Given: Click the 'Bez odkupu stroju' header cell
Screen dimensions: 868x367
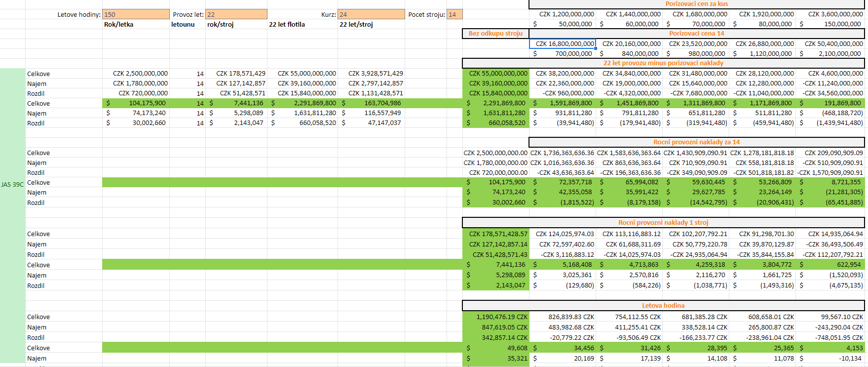Looking at the screenshot, I should (x=495, y=34).
